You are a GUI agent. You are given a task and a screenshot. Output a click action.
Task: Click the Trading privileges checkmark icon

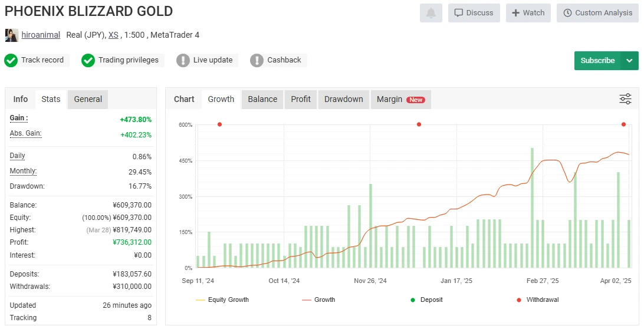pyautogui.click(x=88, y=60)
